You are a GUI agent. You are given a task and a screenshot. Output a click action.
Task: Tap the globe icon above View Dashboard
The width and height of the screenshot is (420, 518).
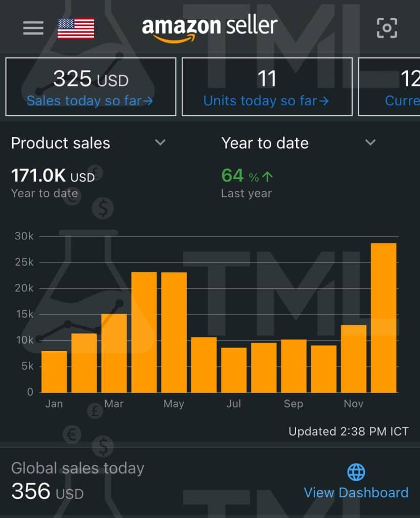(356, 472)
